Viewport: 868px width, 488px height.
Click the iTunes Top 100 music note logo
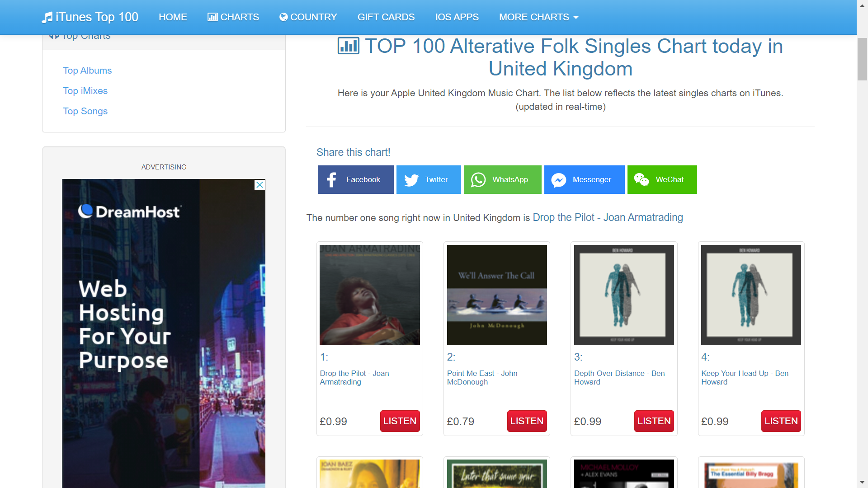[47, 17]
